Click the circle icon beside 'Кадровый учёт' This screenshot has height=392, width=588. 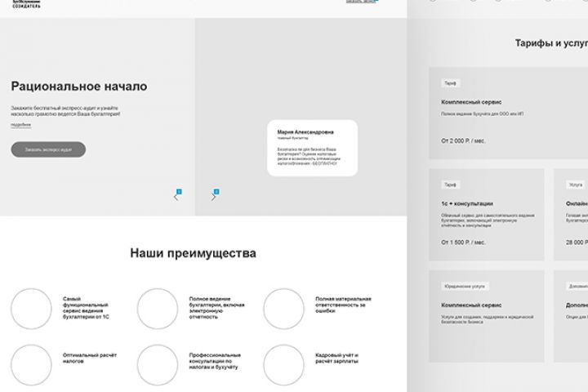(x=284, y=365)
